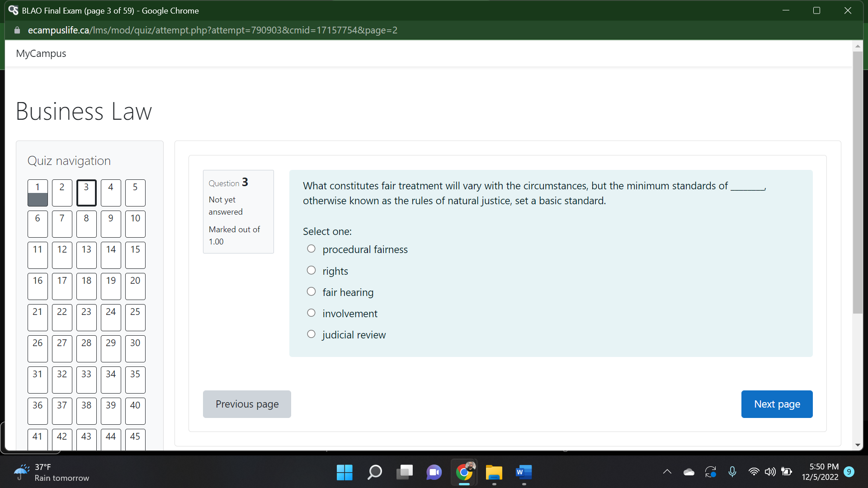Select the "procedural fairness" answer option
This screenshot has height=488, width=868.
[x=311, y=249]
